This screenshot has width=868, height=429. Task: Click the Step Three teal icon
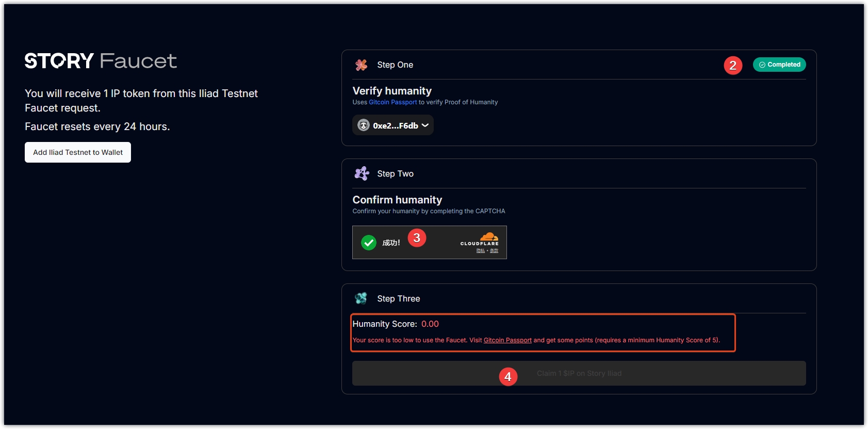tap(361, 298)
